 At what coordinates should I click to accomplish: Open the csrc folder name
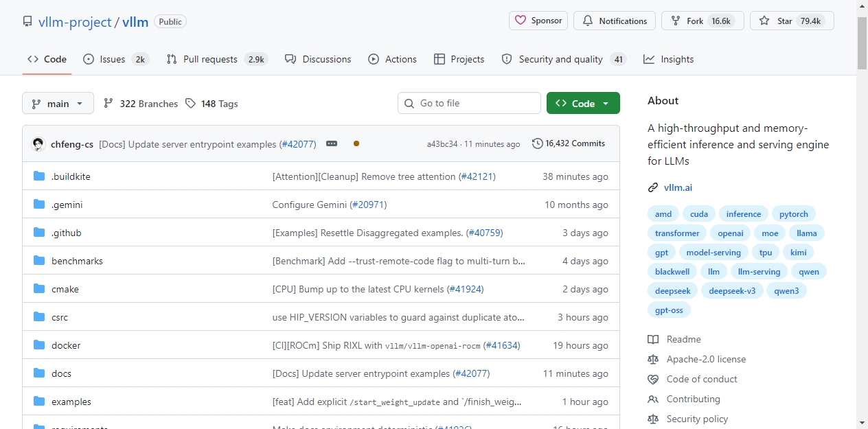60,317
